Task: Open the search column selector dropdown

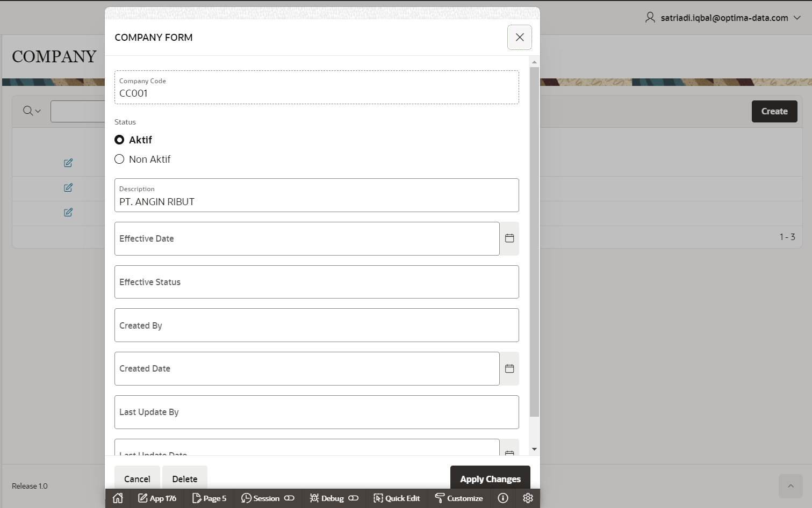Action: pyautogui.click(x=32, y=111)
